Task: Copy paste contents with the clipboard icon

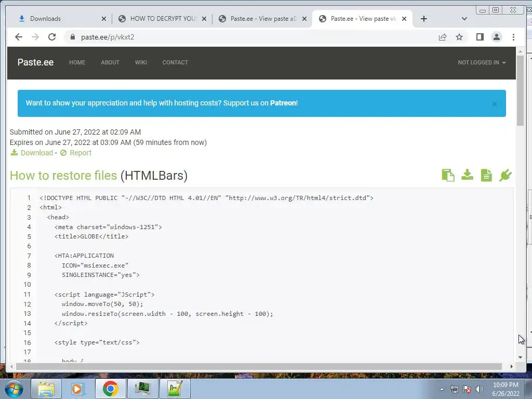Action: coord(448,176)
